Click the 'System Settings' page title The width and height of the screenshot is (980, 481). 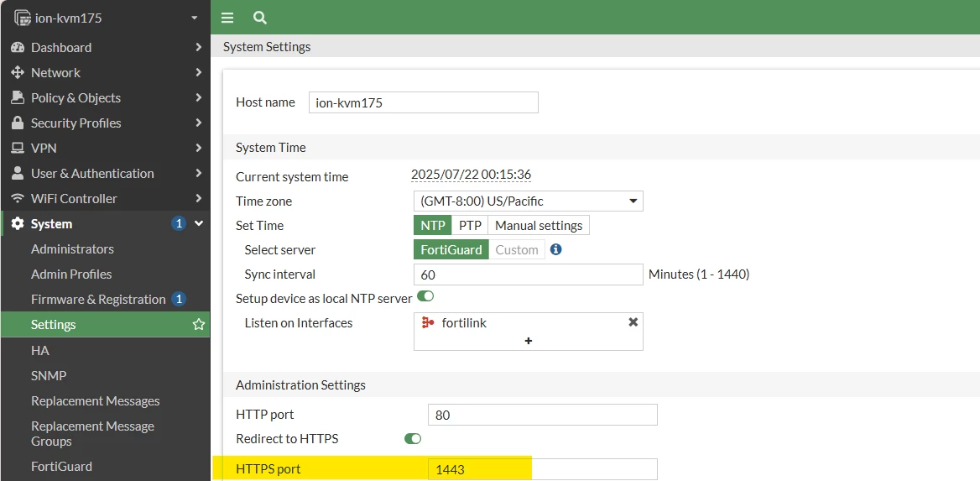tap(267, 46)
